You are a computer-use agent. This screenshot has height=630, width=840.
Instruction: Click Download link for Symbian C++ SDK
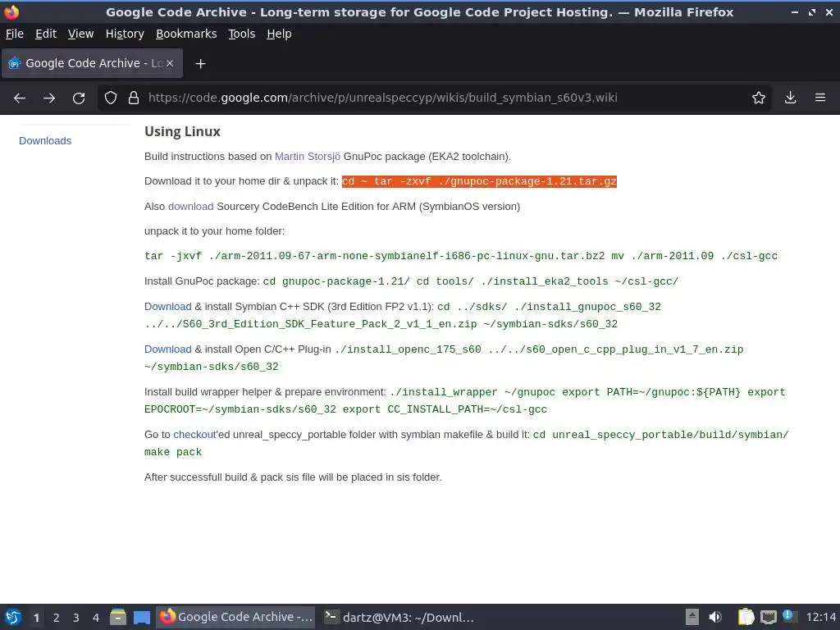click(167, 307)
